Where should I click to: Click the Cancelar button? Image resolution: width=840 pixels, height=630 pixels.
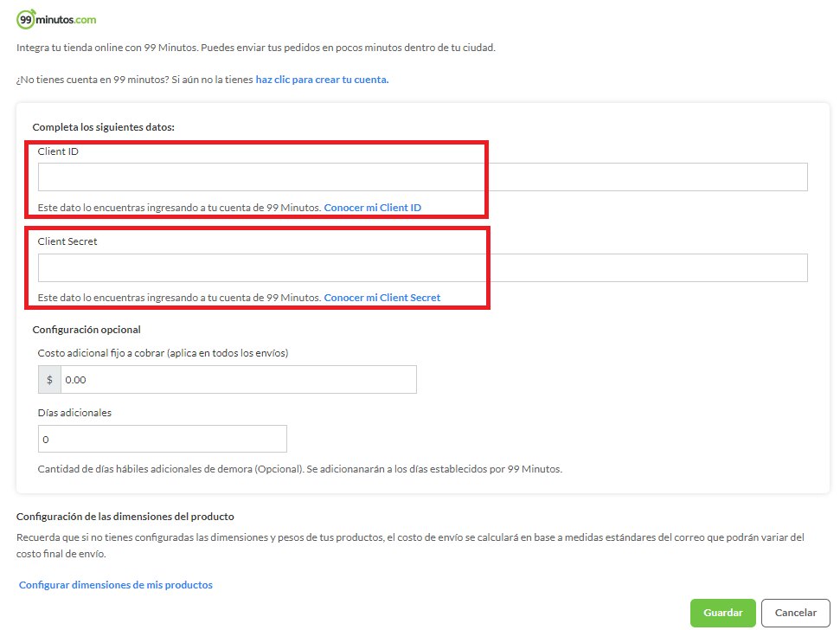(796, 613)
